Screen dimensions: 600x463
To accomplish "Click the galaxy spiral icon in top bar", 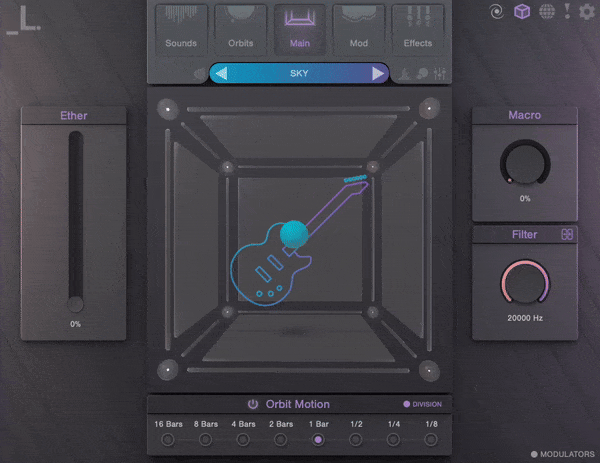I will click(x=497, y=12).
